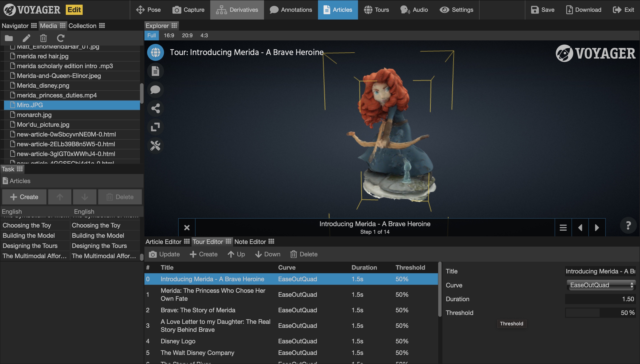640x364 pixels.
Task: Click the pencil rename icon in Media panel
Action: (x=26, y=38)
